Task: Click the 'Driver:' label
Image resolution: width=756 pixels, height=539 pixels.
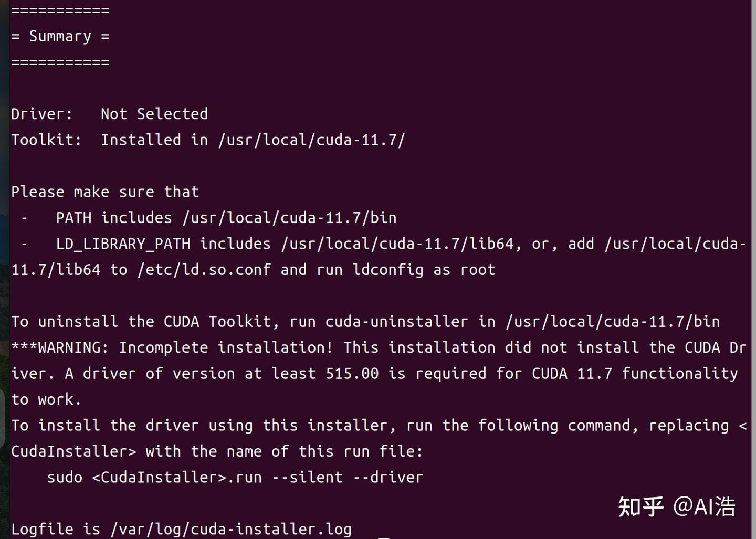Action: [42, 114]
